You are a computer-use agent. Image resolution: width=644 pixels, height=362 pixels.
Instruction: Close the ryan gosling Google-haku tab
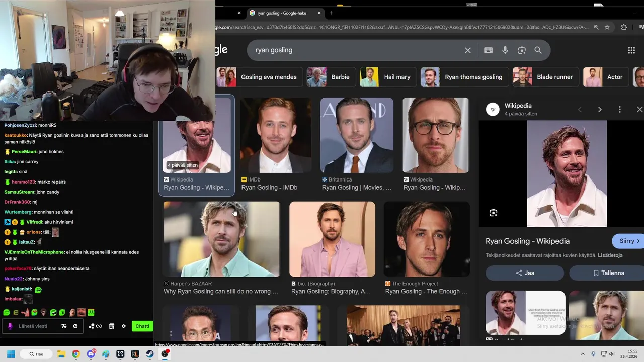coord(319,13)
